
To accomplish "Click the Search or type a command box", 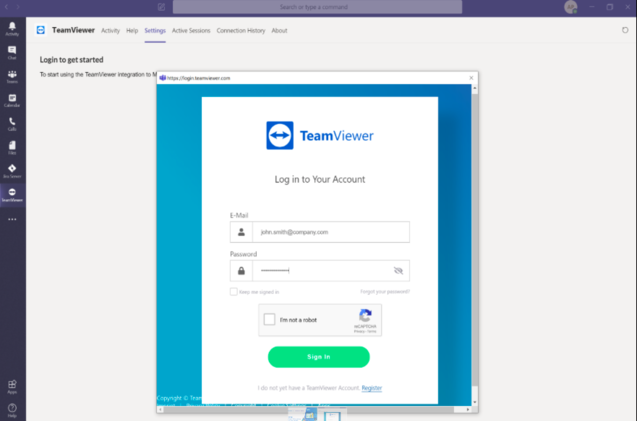I will pos(317,7).
